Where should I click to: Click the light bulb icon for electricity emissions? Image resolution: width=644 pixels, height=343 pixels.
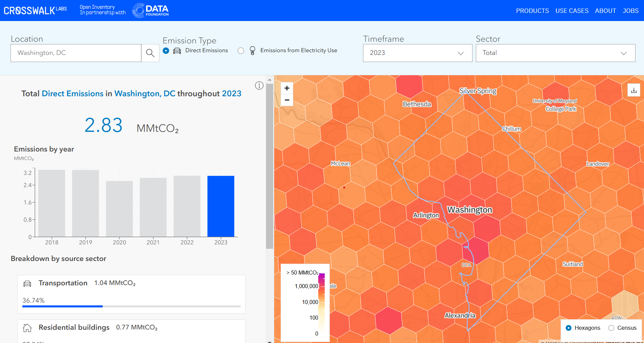(253, 51)
